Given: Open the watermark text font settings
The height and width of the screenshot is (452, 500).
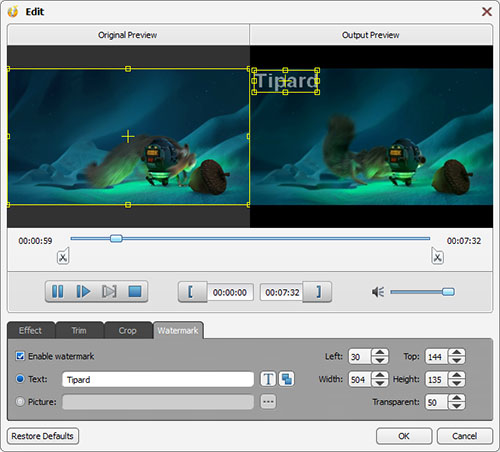Looking at the screenshot, I should (268, 379).
